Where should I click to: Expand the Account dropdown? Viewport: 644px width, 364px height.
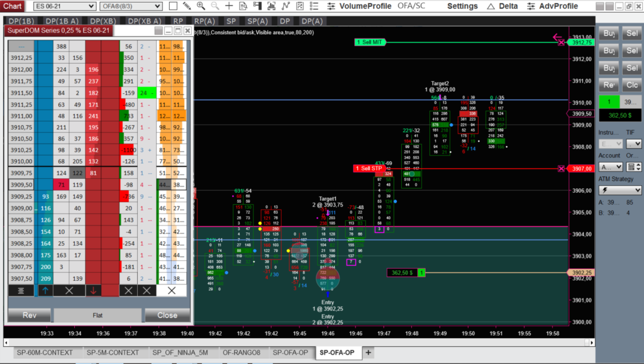coord(611,167)
